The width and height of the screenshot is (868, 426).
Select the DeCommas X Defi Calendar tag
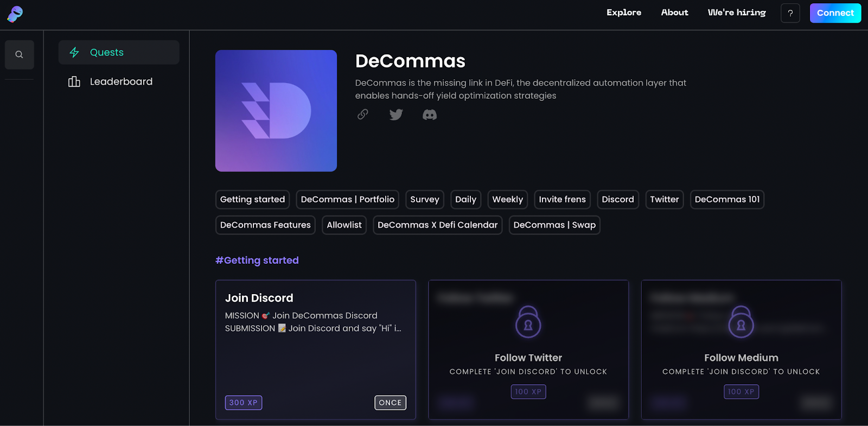[x=438, y=225]
